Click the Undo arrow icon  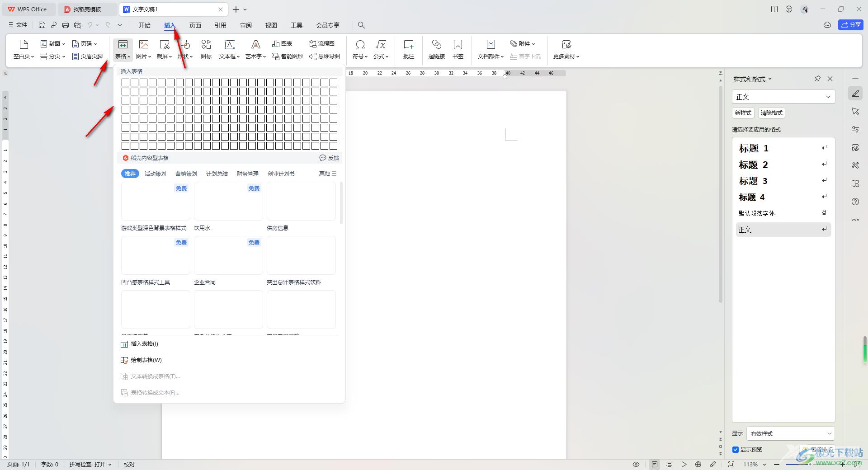(90, 25)
